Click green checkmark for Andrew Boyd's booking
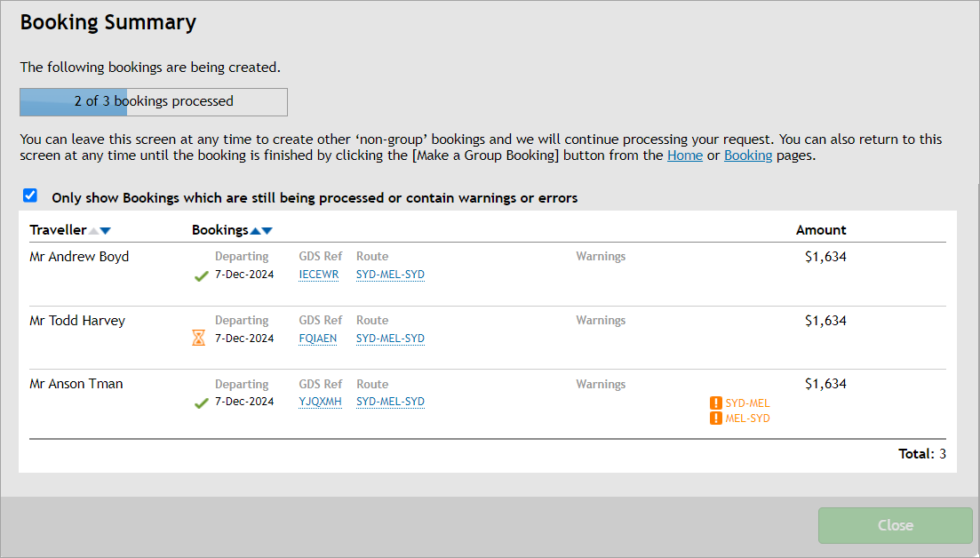The height and width of the screenshot is (558, 980). pyautogui.click(x=201, y=276)
